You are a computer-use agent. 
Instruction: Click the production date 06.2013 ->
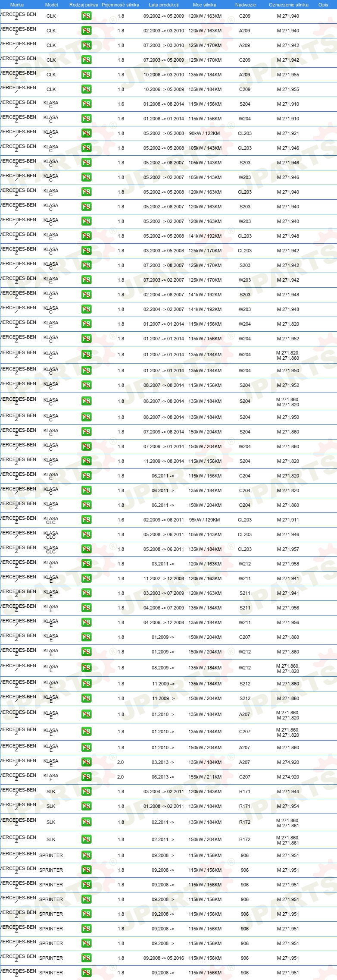[x=163, y=777]
